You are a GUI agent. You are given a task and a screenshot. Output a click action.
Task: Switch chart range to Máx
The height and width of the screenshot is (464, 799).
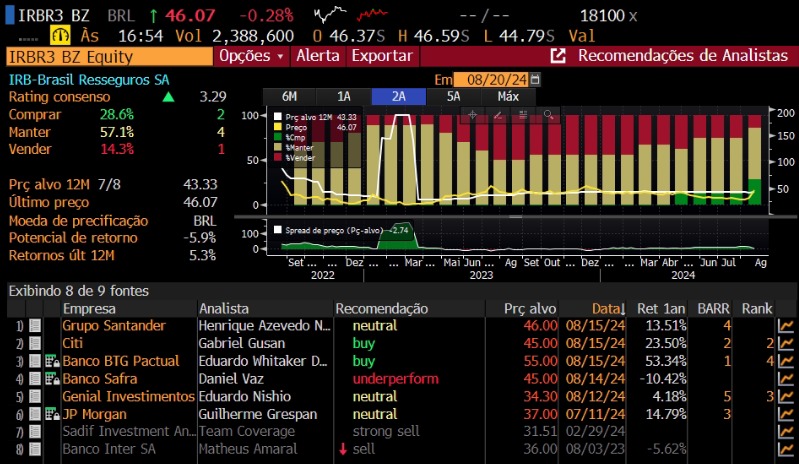coord(508,97)
